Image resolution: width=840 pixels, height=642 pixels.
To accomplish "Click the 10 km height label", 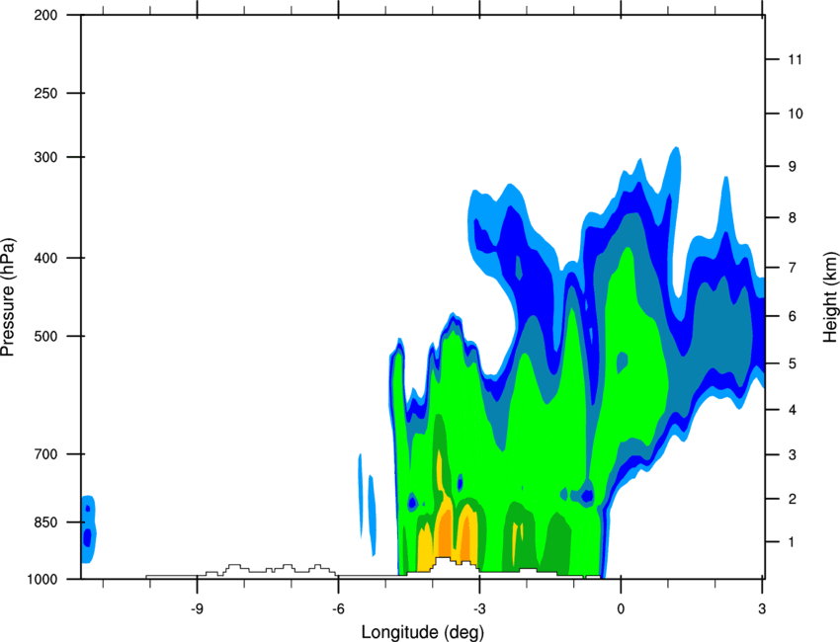I will [x=796, y=114].
